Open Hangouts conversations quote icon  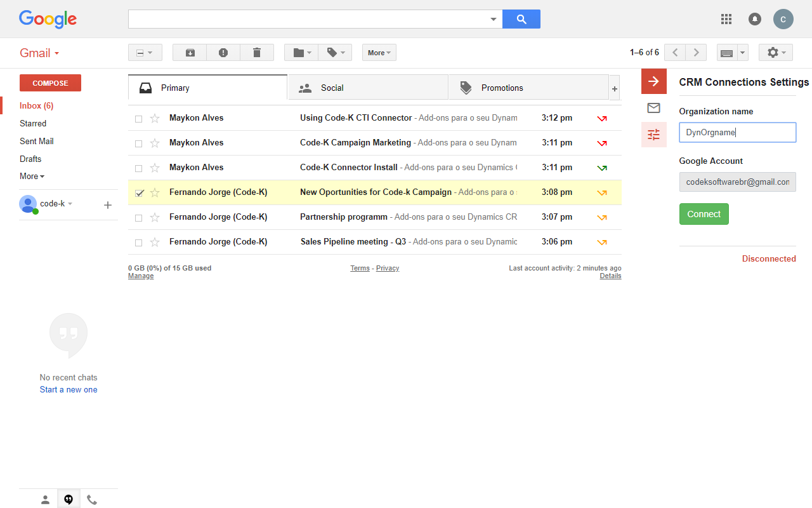coord(69,500)
